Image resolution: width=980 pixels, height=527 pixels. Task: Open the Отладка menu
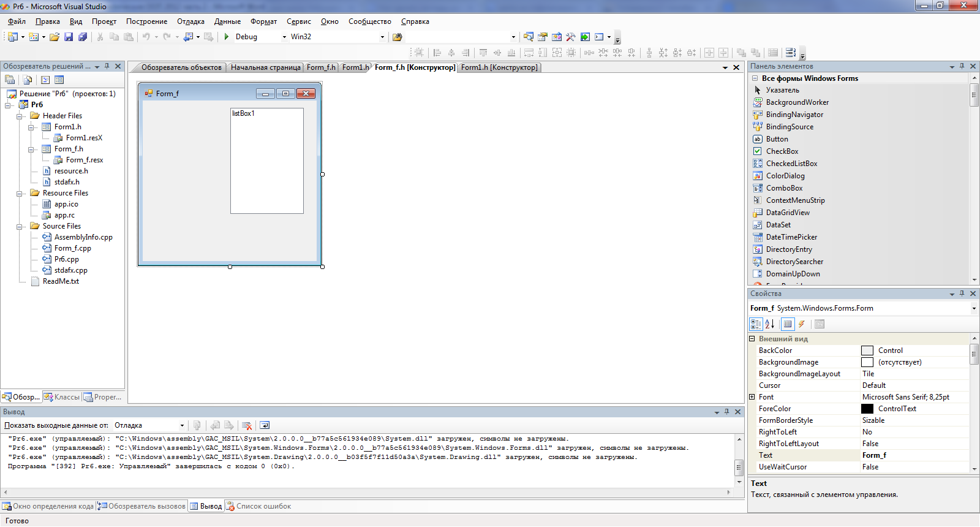point(190,21)
